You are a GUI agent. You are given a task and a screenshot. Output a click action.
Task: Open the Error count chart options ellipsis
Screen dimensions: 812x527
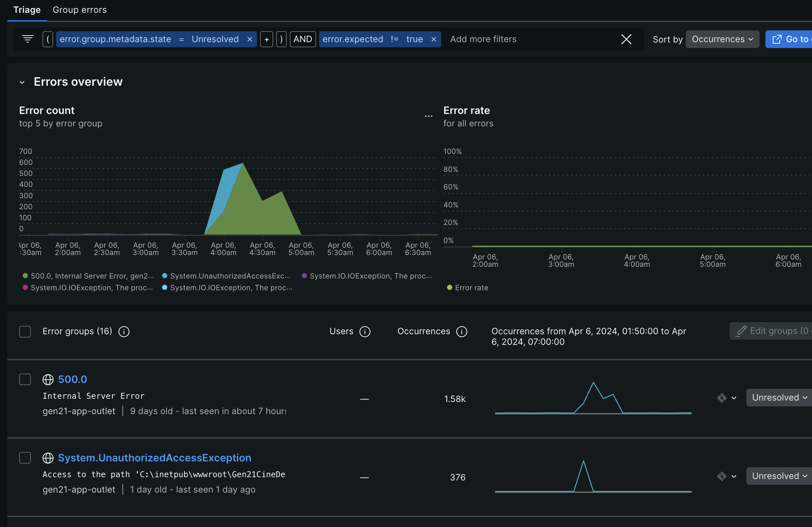[429, 116]
